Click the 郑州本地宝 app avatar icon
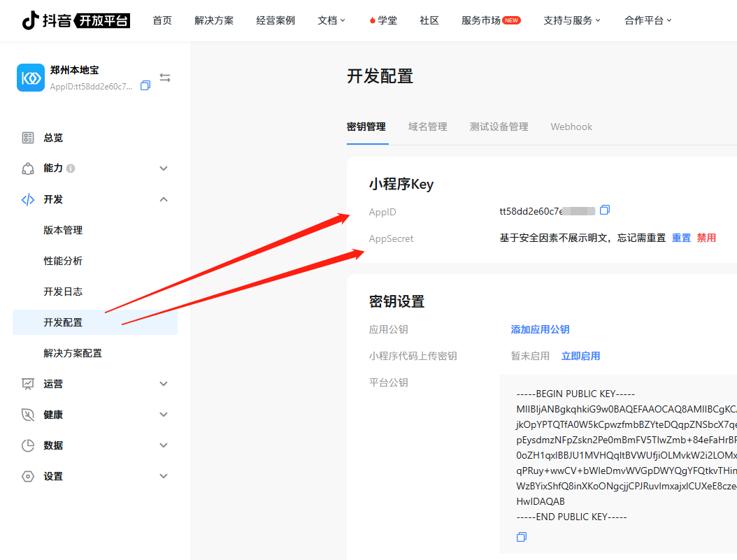Screen dimensions: 737x560 click(30, 78)
